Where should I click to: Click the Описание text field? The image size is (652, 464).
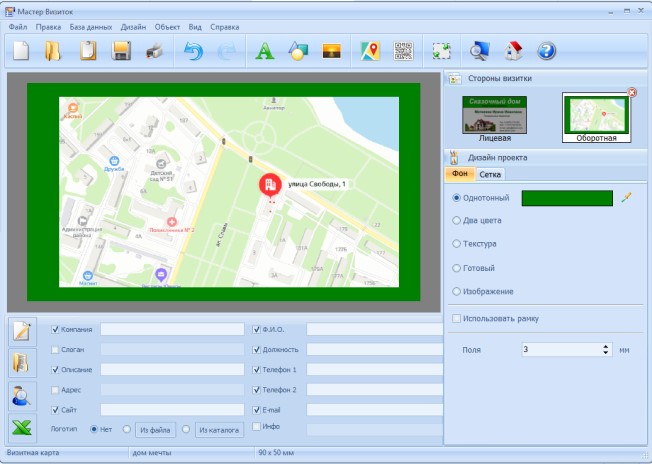pyautogui.click(x=172, y=369)
